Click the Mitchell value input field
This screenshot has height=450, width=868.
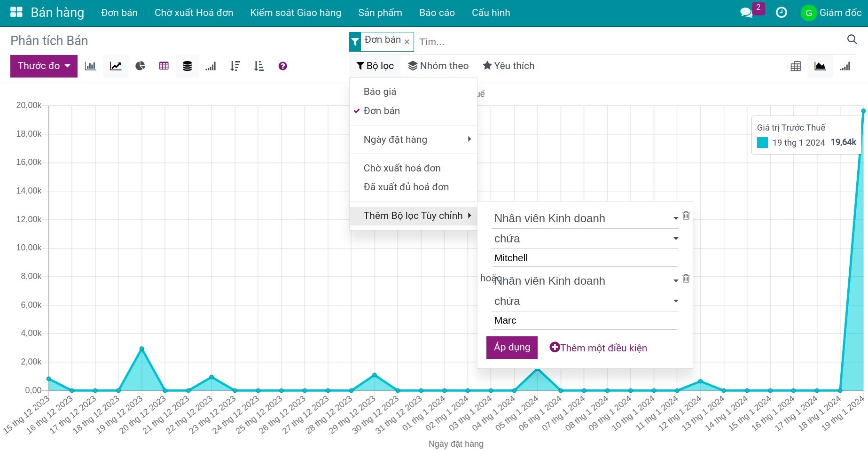[585, 258]
